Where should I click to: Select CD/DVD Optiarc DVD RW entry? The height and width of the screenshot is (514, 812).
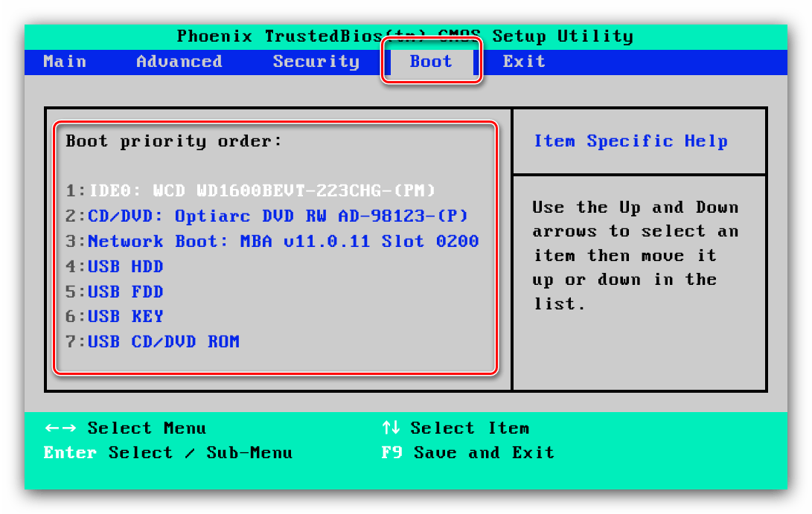click(266, 216)
